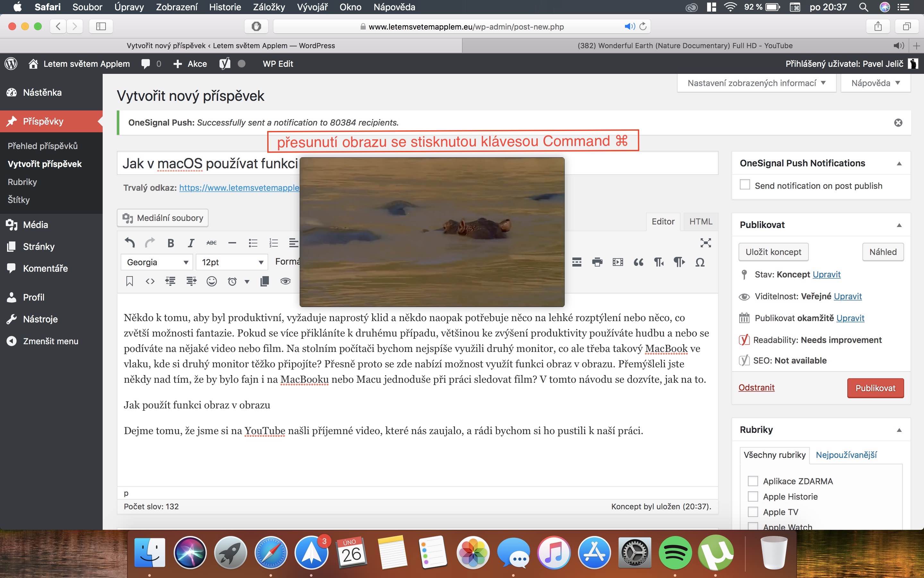Open the Yoast SEO admin bar icon
This screenshot has height=578, width=924.
(x=225, y=64)
